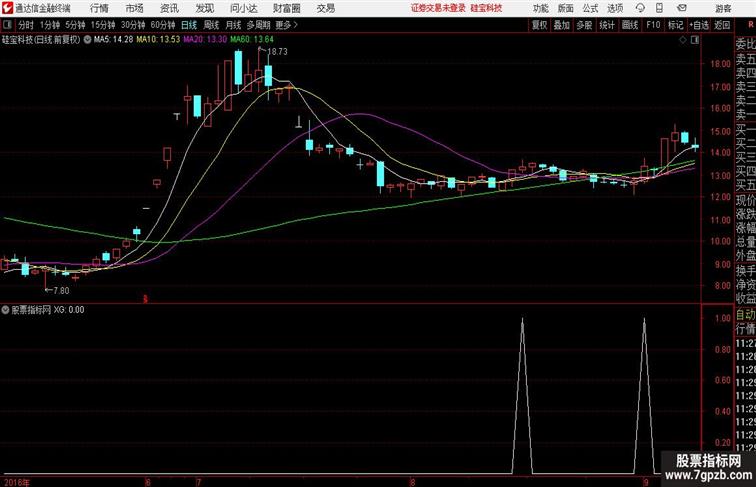
Task: Click the 通达信 red logo icon
Action: pyautogui.click(x=7, y=8)
